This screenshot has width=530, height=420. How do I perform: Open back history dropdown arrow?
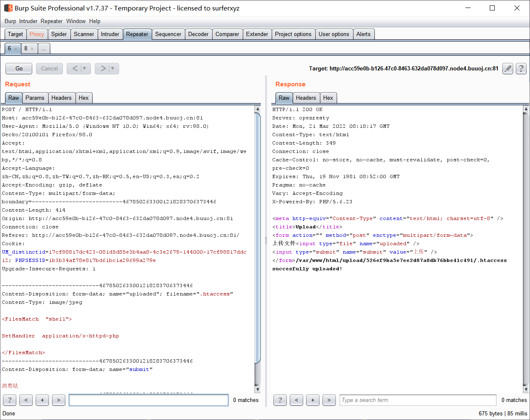(x=85, y=68)
